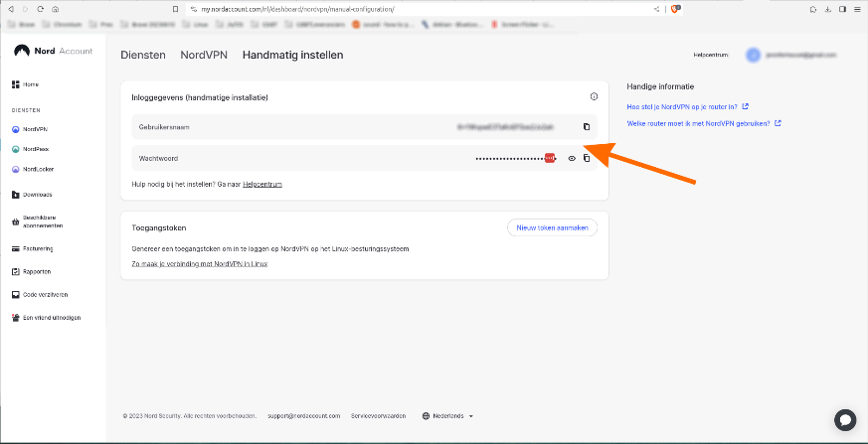Switch to the Diensten breadcrumb tab
This screenshot has width=868, height=444.
click(142, 55)
